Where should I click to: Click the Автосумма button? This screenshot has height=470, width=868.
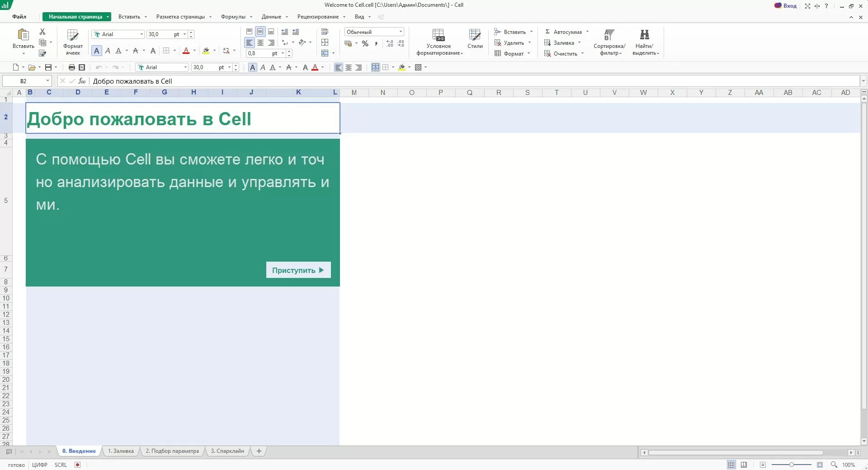[567, 32]
